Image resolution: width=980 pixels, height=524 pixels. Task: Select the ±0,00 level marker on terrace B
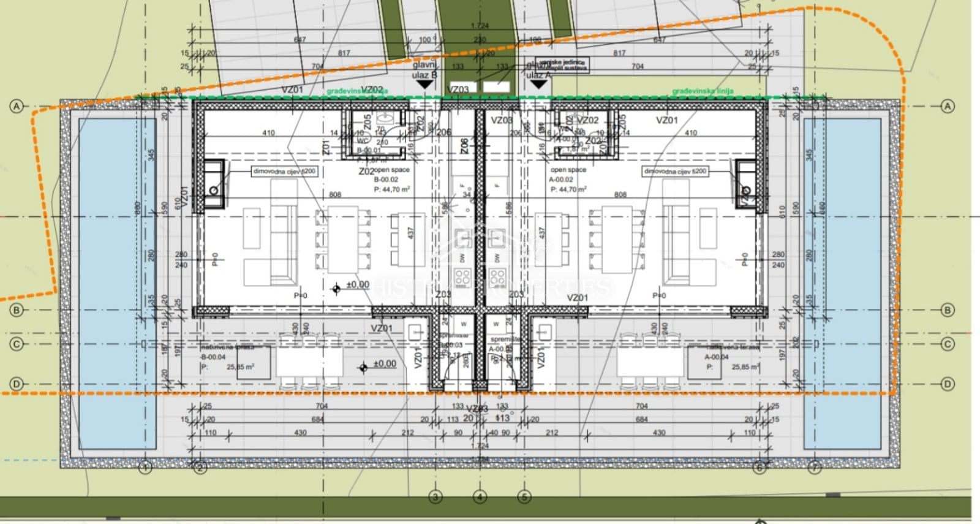363,367
